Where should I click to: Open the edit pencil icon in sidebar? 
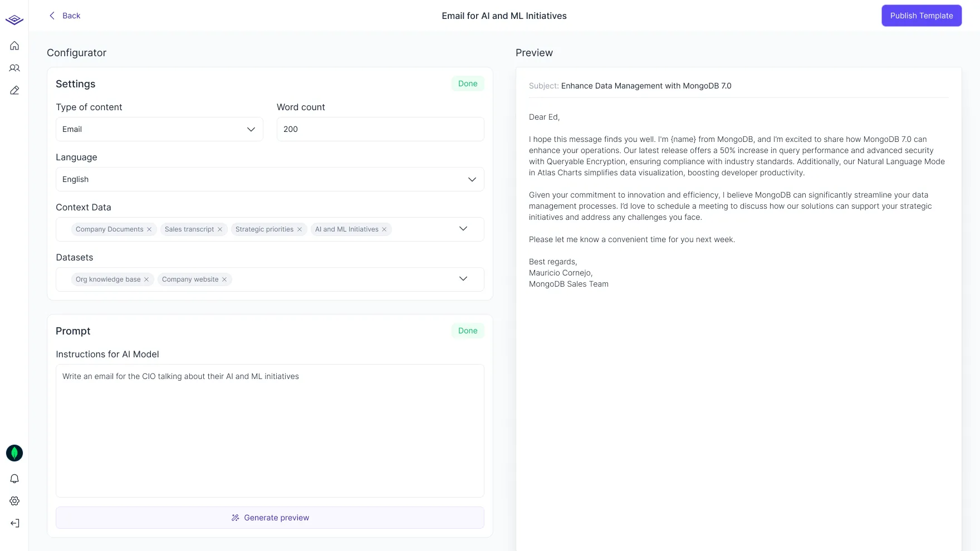[x=14, y=90]
